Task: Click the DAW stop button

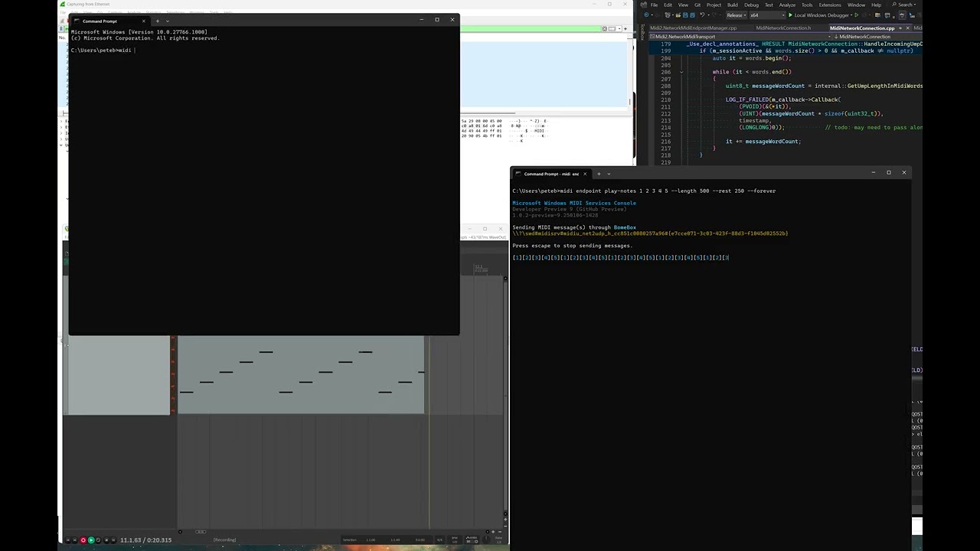Action: point(106,540)
